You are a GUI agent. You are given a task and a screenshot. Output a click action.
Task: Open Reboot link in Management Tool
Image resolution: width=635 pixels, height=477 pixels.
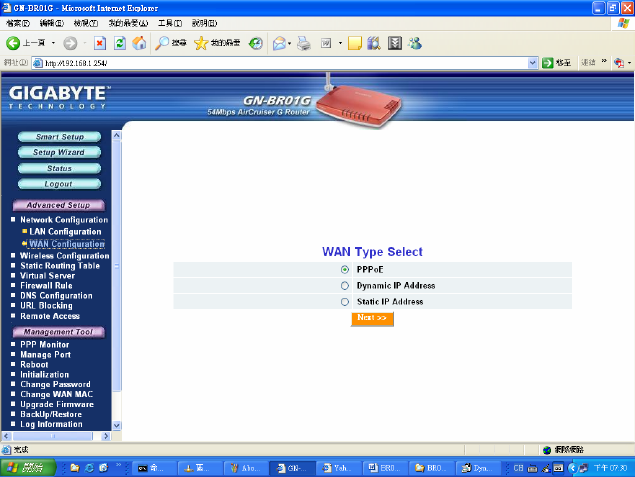pos(34,364)
